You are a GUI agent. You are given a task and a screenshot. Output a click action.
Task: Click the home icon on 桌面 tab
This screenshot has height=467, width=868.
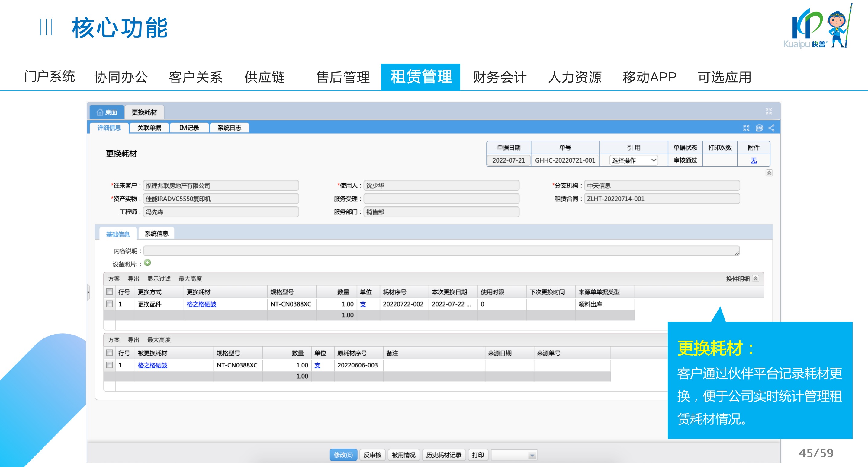pos(100,112)
